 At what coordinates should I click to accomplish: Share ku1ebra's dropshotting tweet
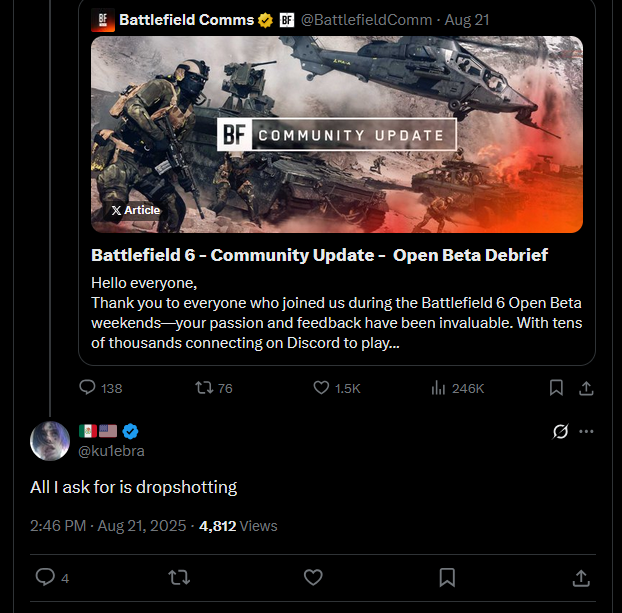[581, 577]
